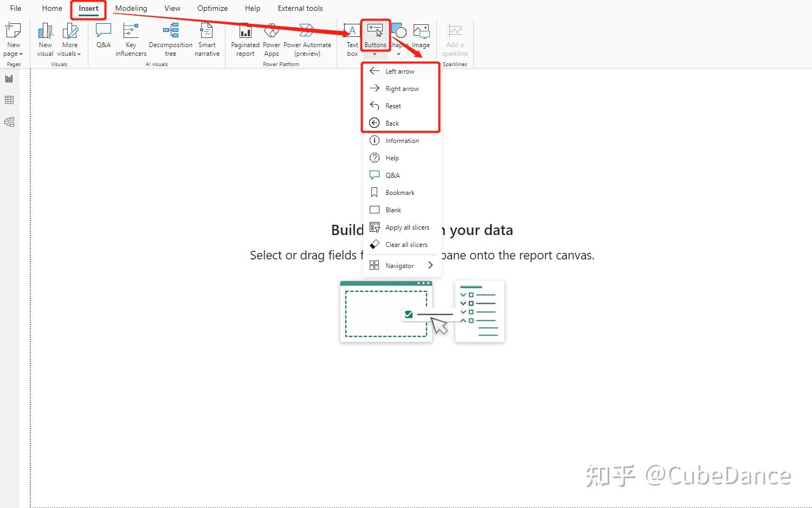Switch to Data view in the sidebar
Image resolution: width=812 pixels, height=508 pixels.
pyautogui.click(x=9, y=100)
